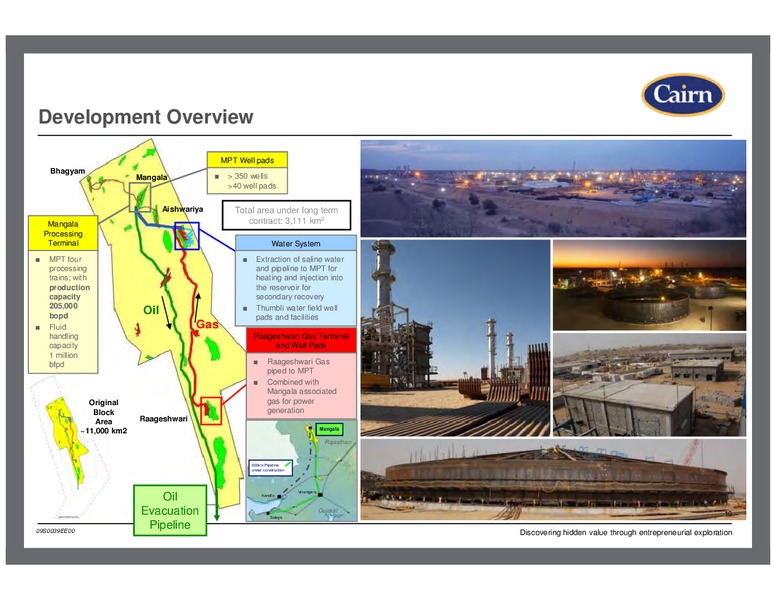Select 'Extraction of saline water' bullet text

(299, 278)
